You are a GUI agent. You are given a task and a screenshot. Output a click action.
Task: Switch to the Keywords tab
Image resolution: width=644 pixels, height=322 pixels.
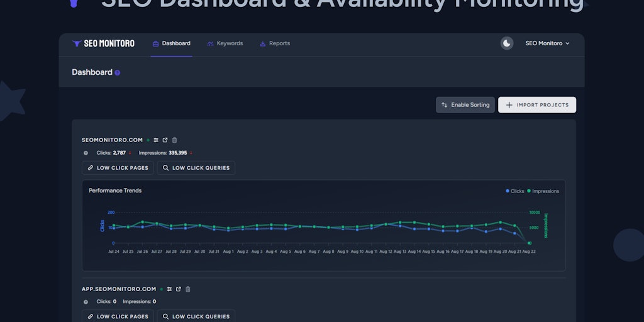coord(225,43)
